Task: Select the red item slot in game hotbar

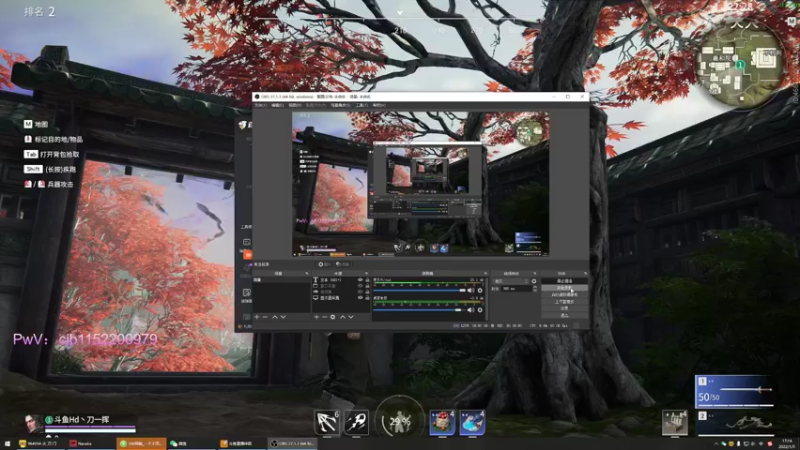Action: (x=442, y=422)
